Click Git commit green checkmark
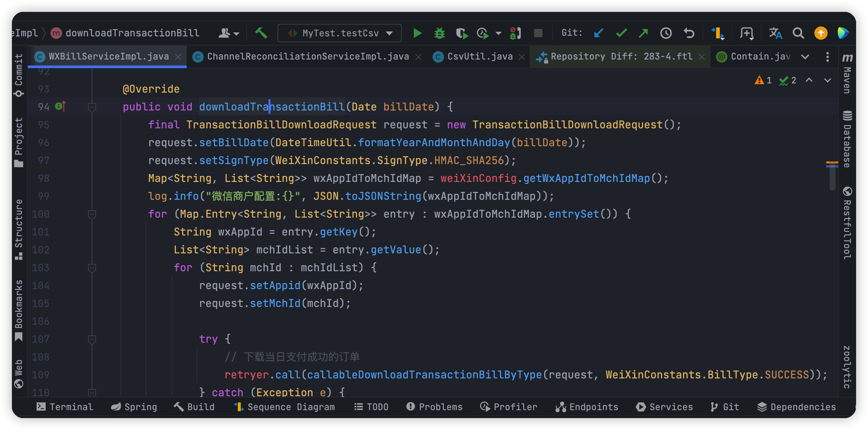Screen dimensions: 868x430 point(621,33)
